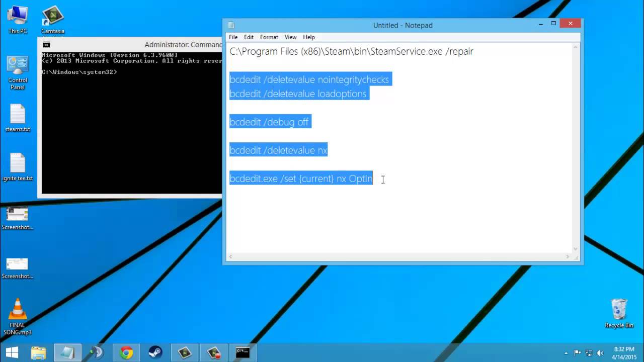
Task: Click the 'bcdedit.exe /set {current} nx OptIn' line
Action: [x=301, y=178]
